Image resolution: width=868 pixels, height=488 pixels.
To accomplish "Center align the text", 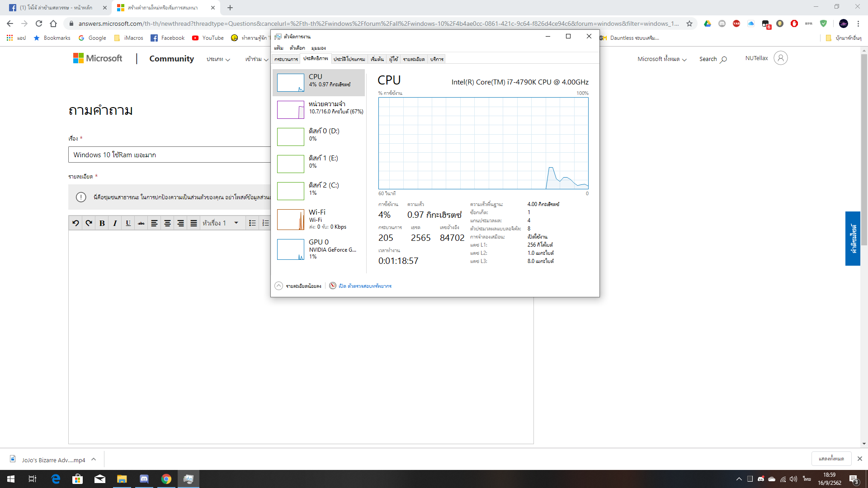I will pyautogui.click(x=167, y=223).
